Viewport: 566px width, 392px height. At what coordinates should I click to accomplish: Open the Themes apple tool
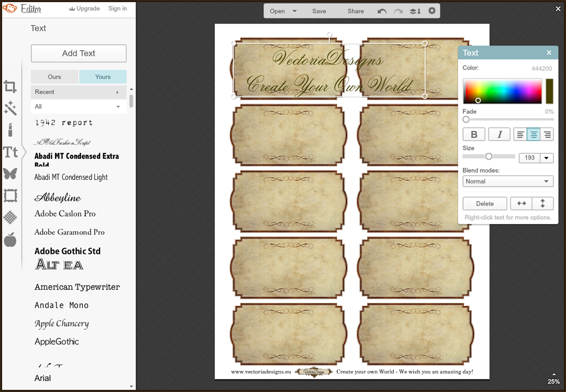pos(10,240)
